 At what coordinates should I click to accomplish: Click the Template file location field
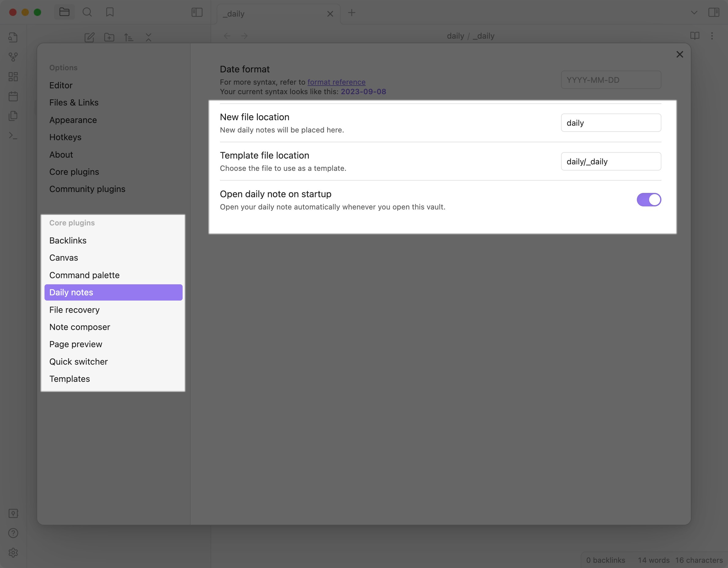pyautogui.click(x=611, y=162)
